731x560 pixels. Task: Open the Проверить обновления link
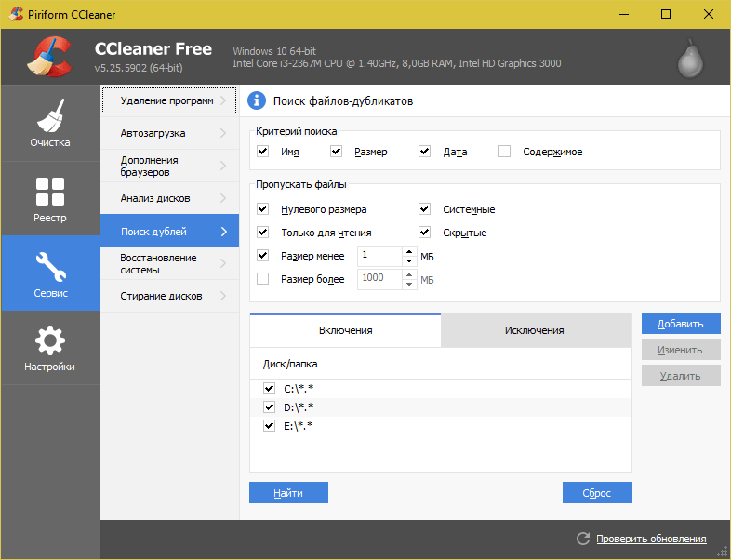point(651,539)
